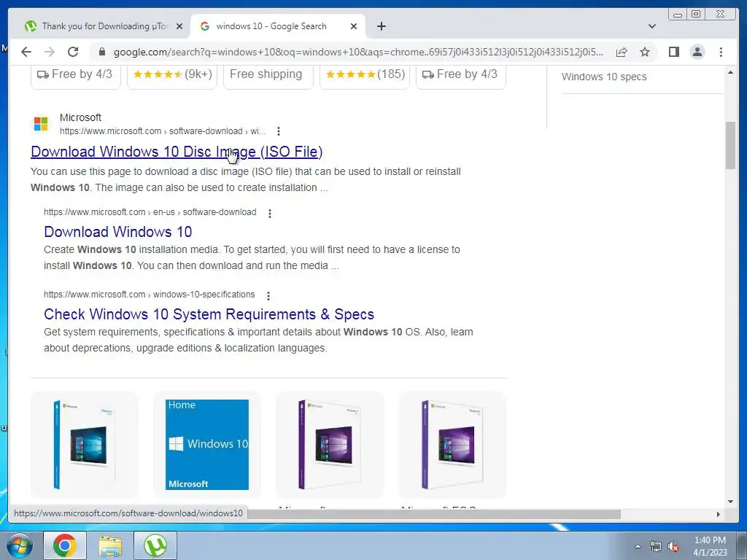
Task: Open the Chrome profile icon
Action: (x=697, y=52)
